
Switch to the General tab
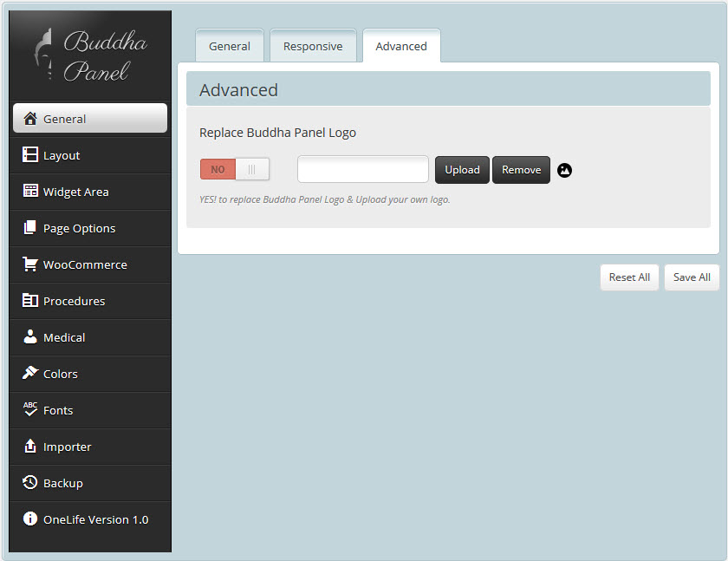230,47
